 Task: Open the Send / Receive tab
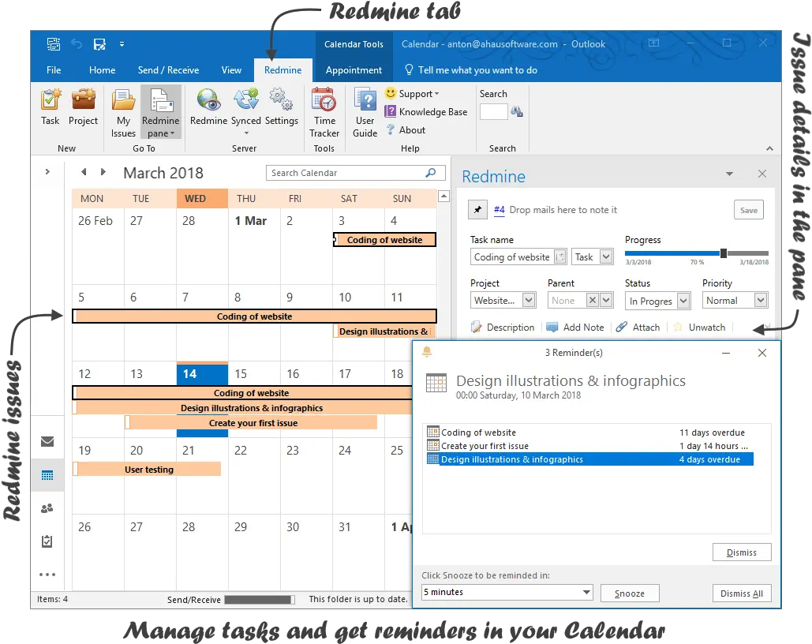pos(168,70)
